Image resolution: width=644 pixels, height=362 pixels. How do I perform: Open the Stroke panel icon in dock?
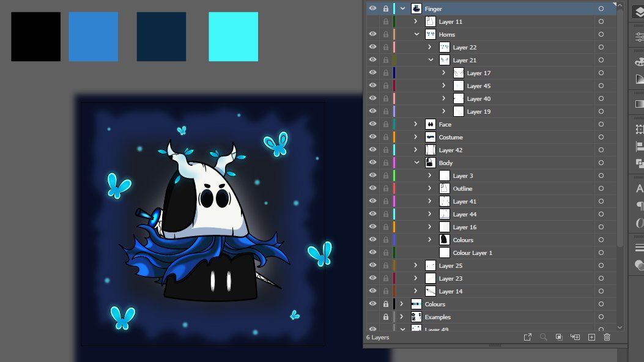639,248
